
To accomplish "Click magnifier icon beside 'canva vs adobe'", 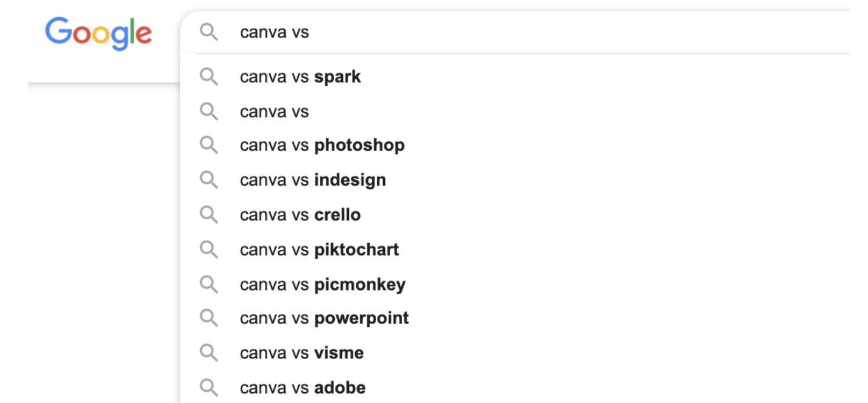I will pyautogui.click(x=209, y=387).
